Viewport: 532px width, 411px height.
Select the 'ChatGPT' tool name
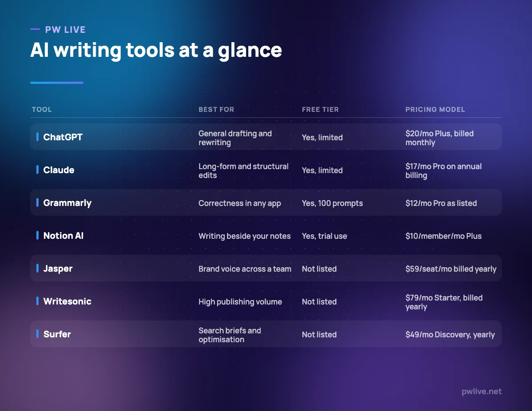pyautogui.click(x=63, y=137)
